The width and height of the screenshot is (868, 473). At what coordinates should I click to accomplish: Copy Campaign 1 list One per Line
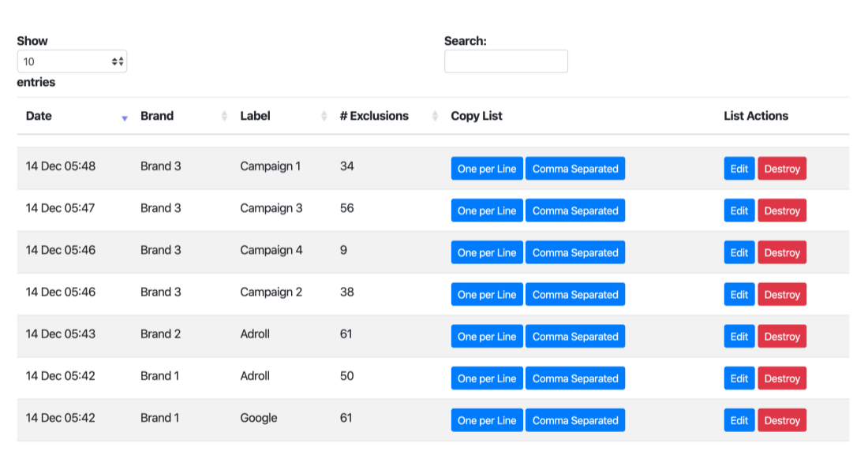(487, 169)
